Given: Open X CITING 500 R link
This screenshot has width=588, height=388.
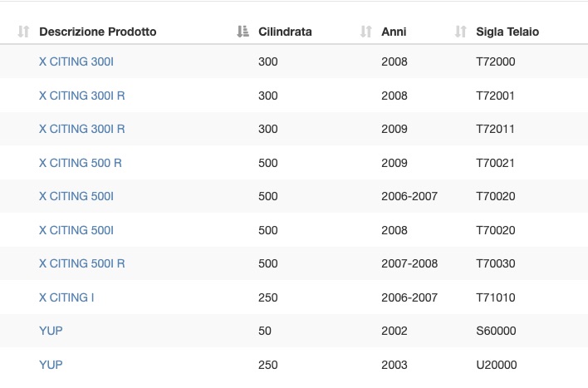Looking at the screenshot, I should pyautogui.click(x=81, y=163).
